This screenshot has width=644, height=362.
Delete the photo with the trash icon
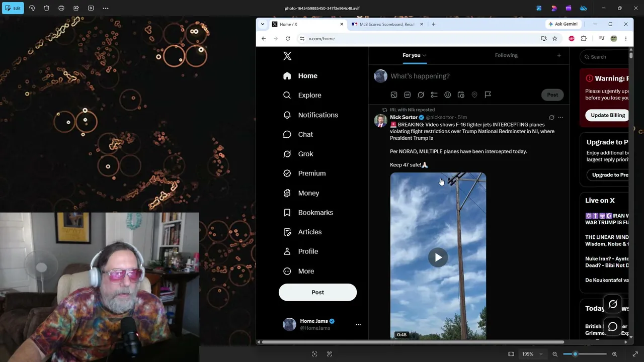[x=46, y=8]
